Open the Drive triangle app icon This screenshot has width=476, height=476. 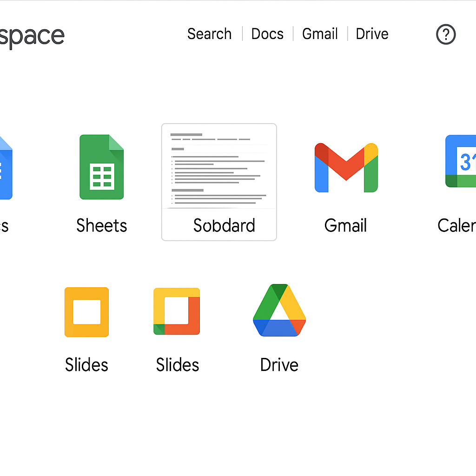click(x=279, y=310)
